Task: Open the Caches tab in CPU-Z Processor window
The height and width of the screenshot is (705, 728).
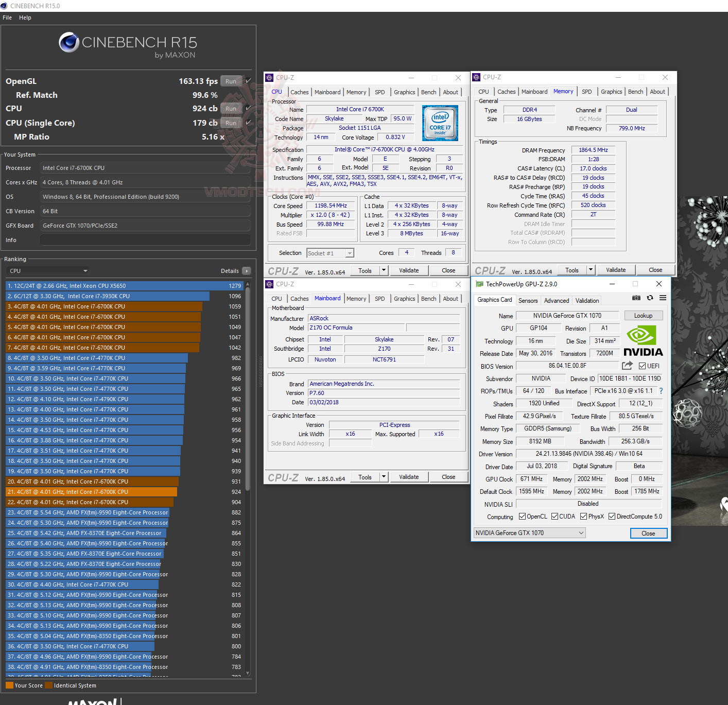Action: point(300,92)
